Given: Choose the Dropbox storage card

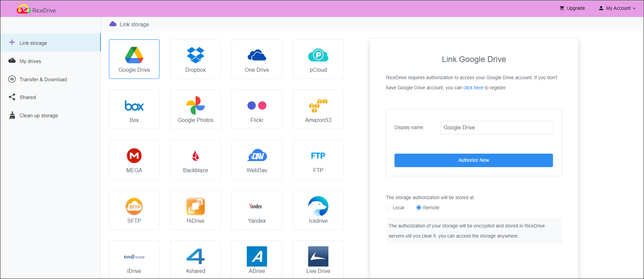Looking at the screenshot, I should click(x=196, y=59).
